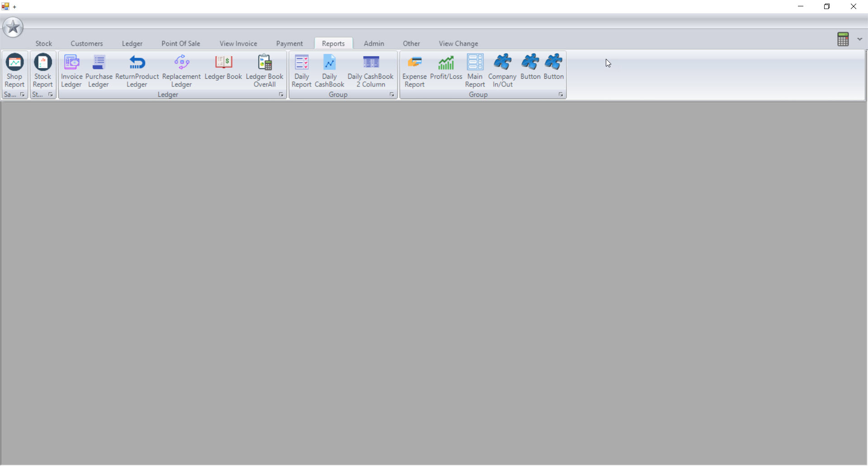The image size is (868, 466).
Task: Click the round star application button
Action: 13,28
